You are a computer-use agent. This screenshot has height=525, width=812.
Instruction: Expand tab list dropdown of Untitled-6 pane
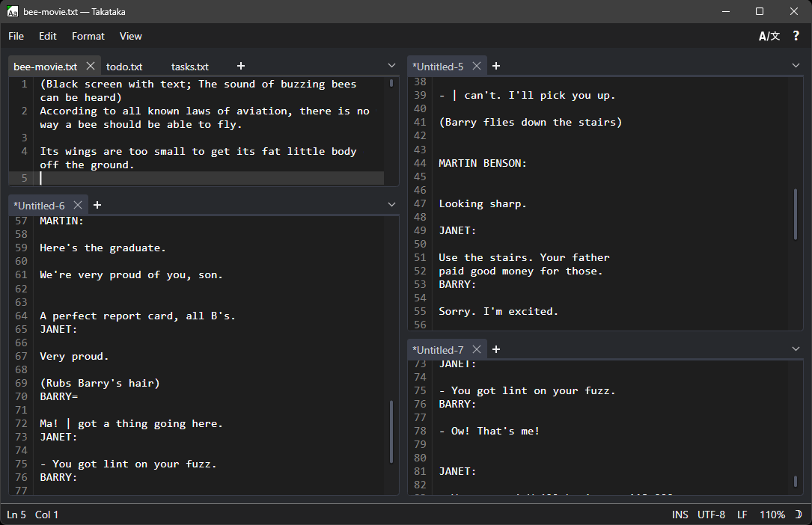click(x=391, y=205)
